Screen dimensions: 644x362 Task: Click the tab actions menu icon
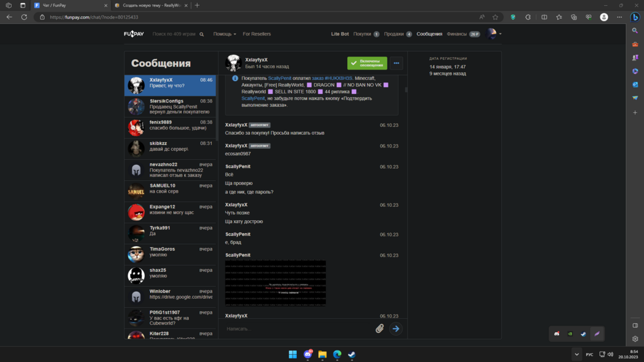(23, 5)
